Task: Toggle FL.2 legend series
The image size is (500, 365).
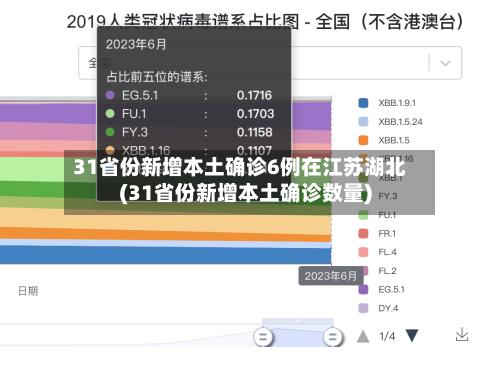Action: tap(377, 271)
